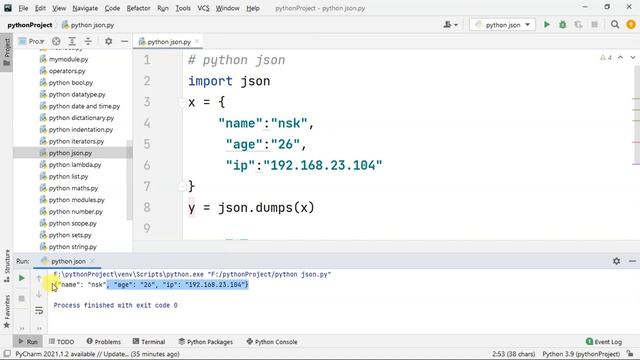Image resolution: width=640 pixels, height=360 pixels.
Task: Open python number.py file
Action: point(76,212)
